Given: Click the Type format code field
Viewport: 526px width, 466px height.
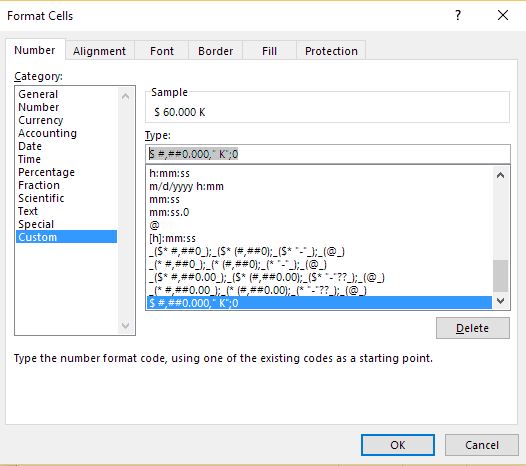Looking at the screenshot, I should click(x=328, y=154).
